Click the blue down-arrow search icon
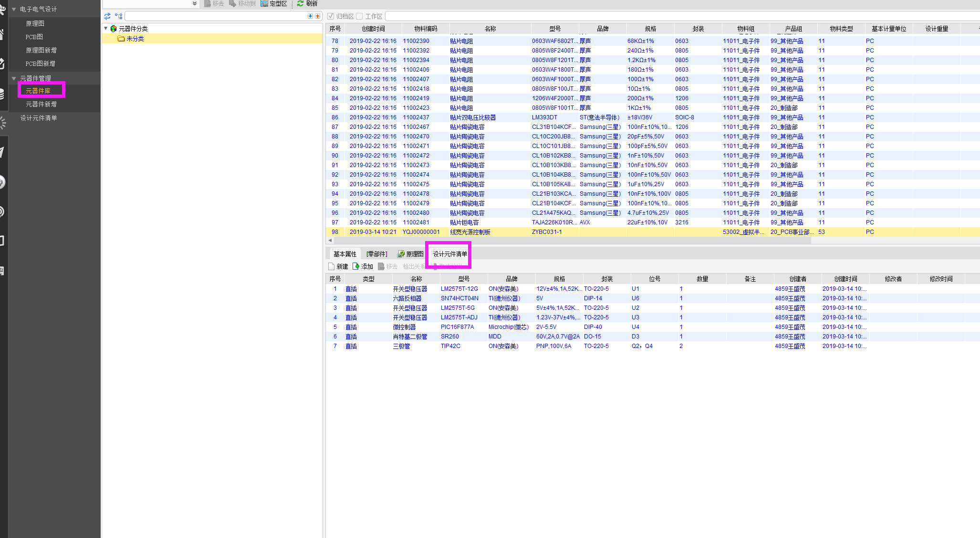Image resolution: width=980 pixels, height=538 pixels. pyautogui.click(x=310, y=16)
